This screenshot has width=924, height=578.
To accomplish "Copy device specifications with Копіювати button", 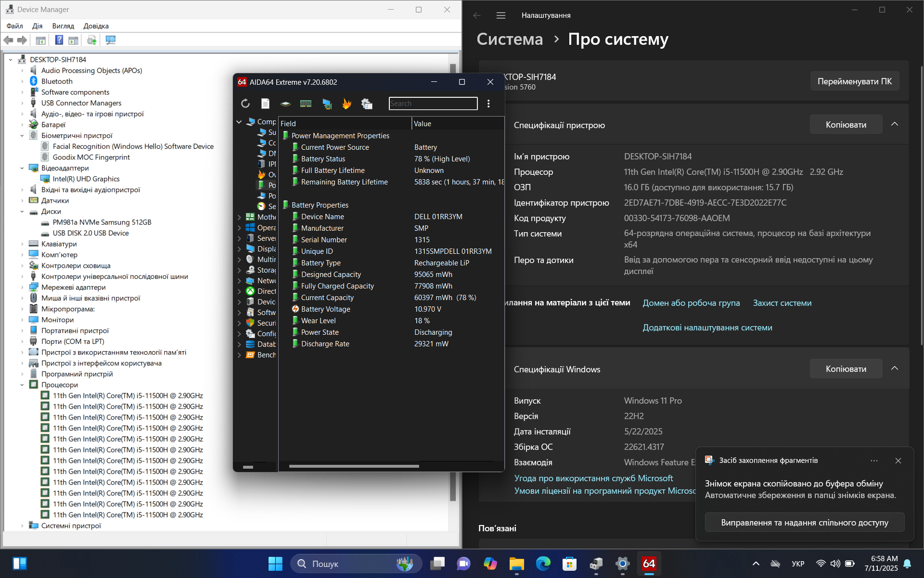I will [x=846, y=124].
